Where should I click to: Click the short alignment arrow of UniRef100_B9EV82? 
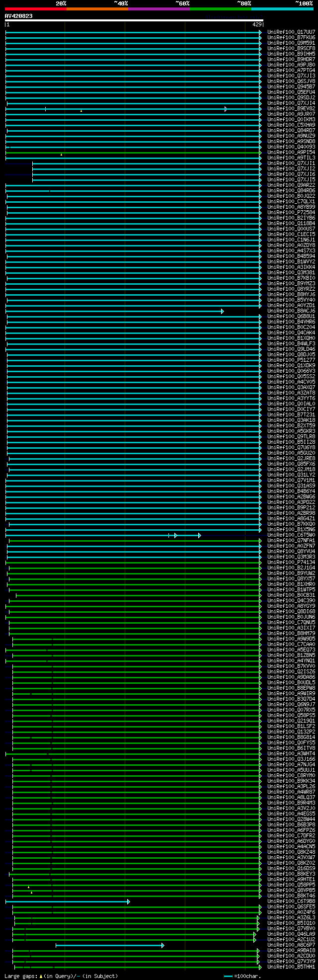click(x=226, y=109)
